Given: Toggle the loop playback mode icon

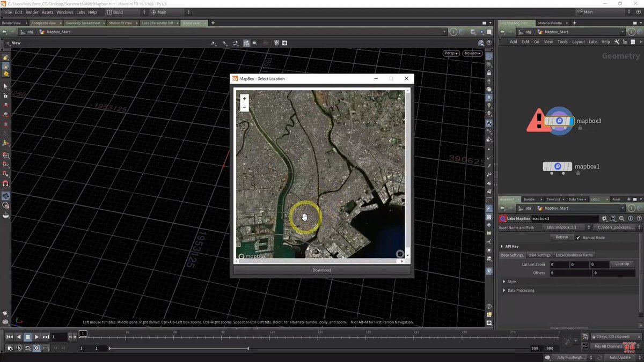Looking at the screenshot, I should pyautogui.click(x=27, y=348).
